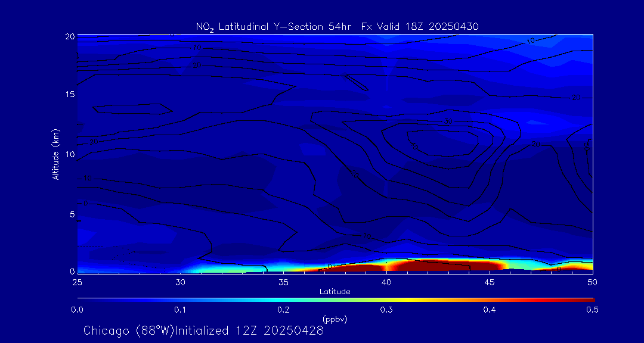Select altitude axis tick label 5
644x343 pixels.
pyautogui.click(x=72, y=214)
